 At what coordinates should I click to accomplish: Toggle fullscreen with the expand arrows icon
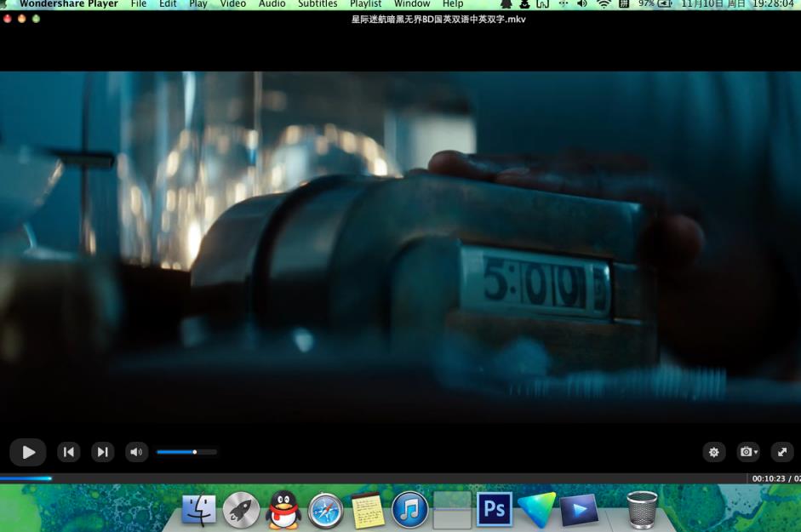(x=781, y=452)
